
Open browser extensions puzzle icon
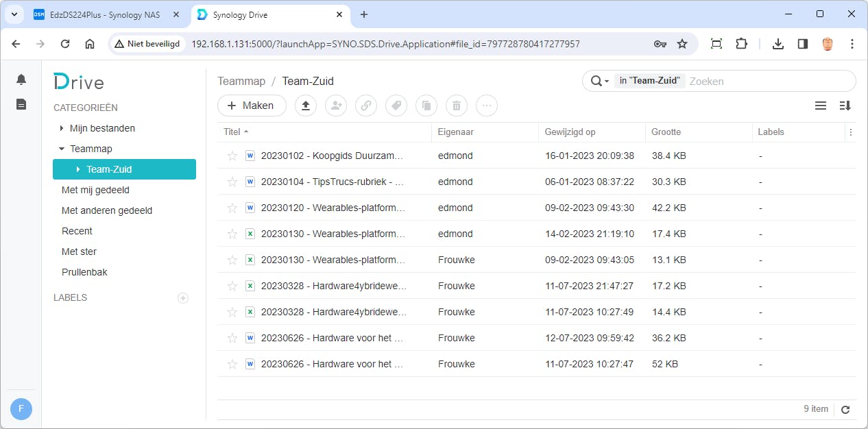click(741, 44)
